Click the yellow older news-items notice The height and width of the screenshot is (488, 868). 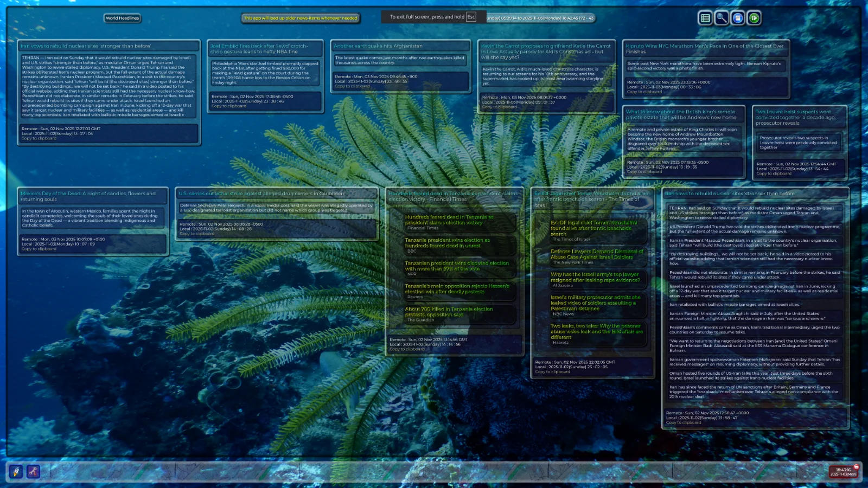click(301, 18)
